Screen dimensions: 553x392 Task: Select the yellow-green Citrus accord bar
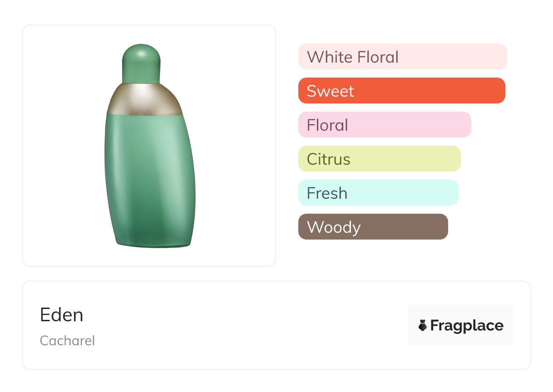click(x=380, y=159)
